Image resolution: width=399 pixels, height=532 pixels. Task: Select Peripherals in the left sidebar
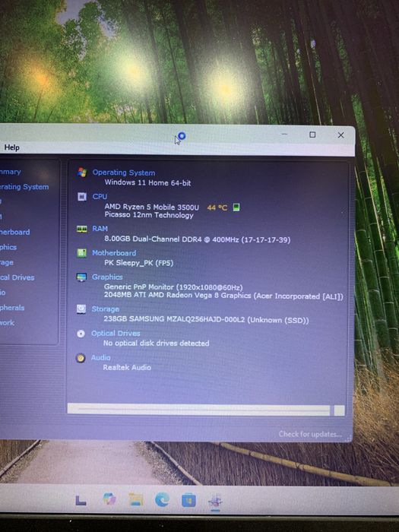[x=12, y=308]
